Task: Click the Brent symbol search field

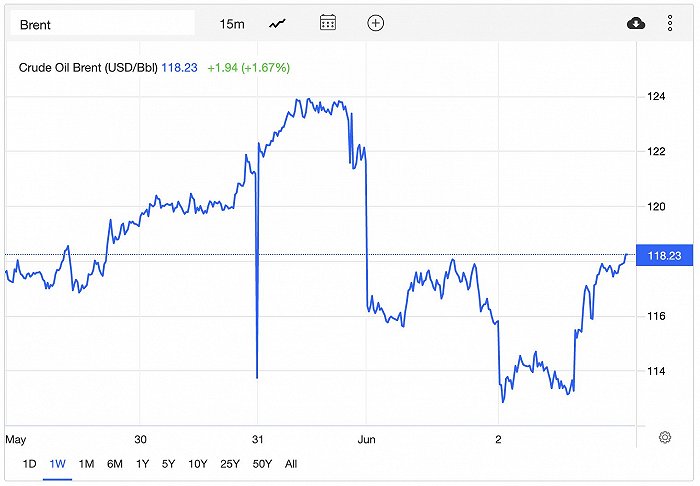Action: coord(103,23)
